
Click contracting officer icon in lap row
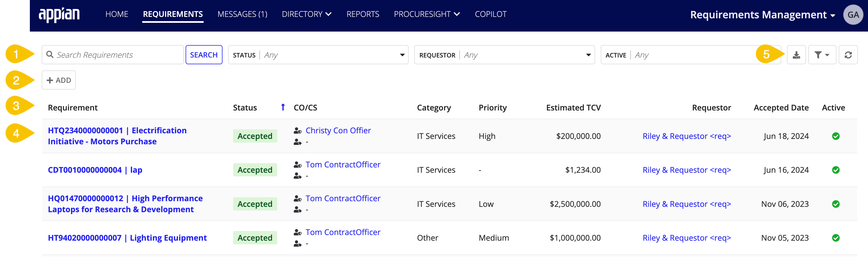click(297, 165)
